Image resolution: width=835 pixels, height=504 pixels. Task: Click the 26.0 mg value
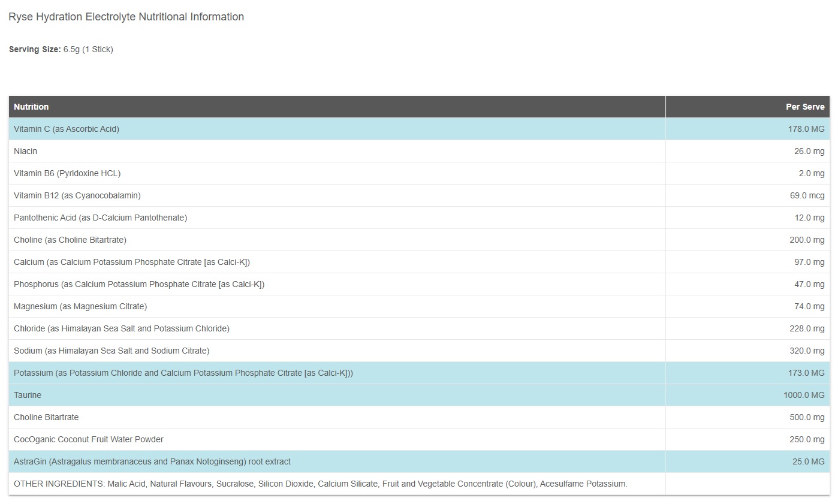coord(809,151)
